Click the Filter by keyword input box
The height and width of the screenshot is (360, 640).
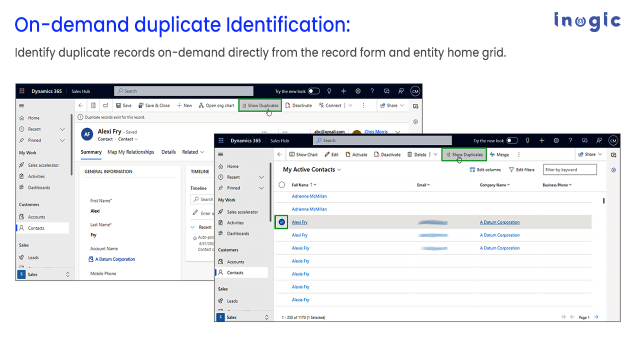pos(570,169)
